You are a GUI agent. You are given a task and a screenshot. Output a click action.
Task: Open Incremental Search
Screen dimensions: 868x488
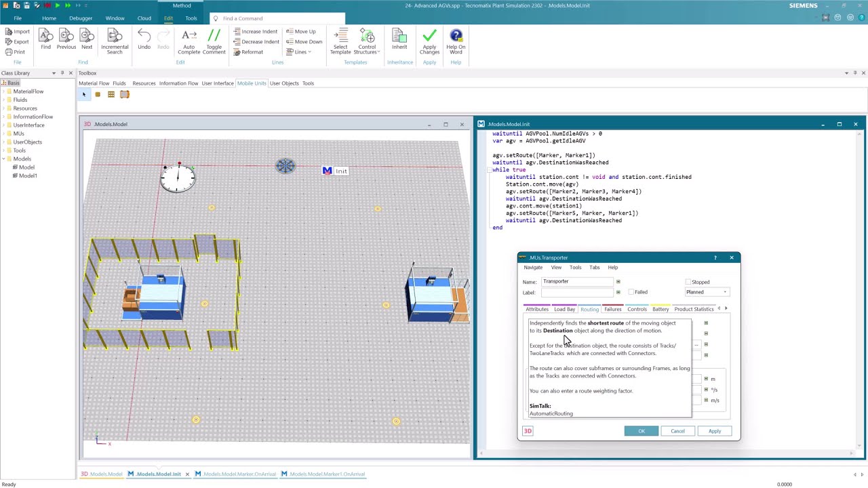coord(115,41)
